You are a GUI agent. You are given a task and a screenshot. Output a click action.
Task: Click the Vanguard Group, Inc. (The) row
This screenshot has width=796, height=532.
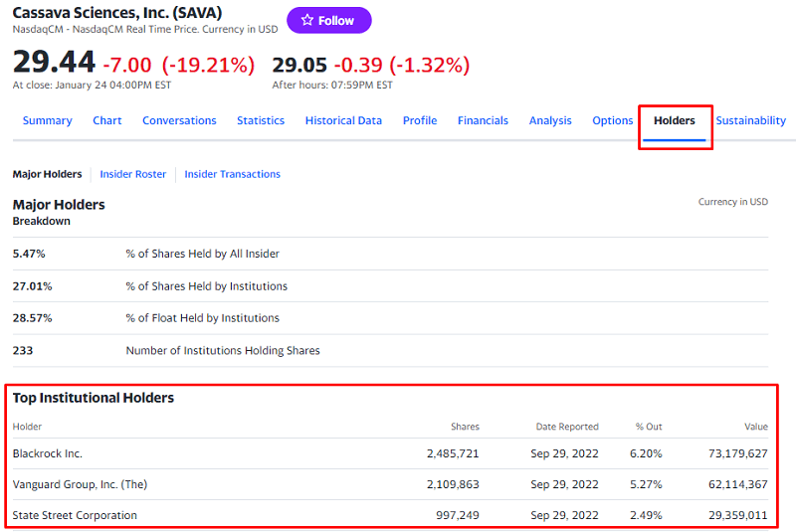[390, 484]
